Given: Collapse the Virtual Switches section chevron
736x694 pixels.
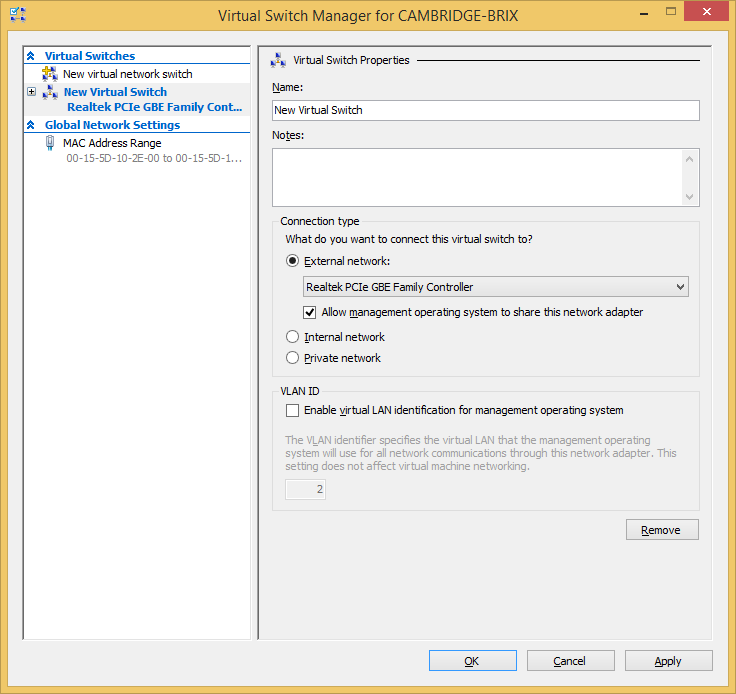Looking at the screenshot, I should tap(31, 56).
